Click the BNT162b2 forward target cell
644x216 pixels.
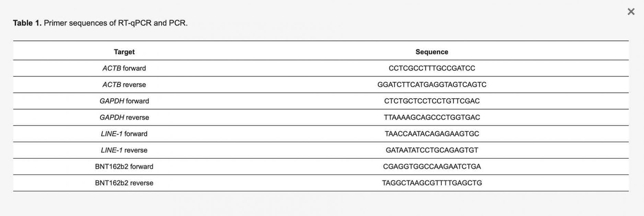[124, 167]
